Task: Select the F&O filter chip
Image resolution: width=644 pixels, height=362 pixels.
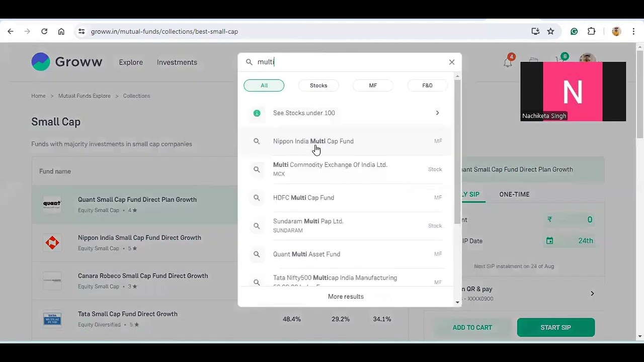Action: pos(427,85)
